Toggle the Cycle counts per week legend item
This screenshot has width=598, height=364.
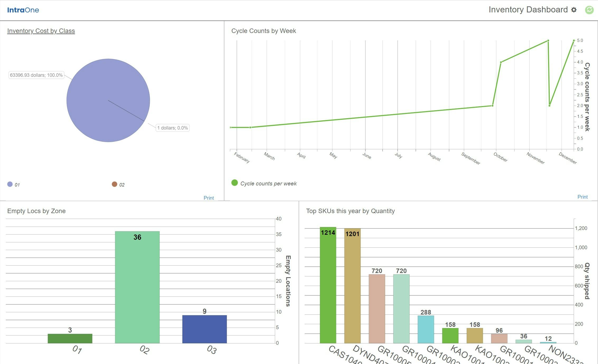tap(264, 183)
